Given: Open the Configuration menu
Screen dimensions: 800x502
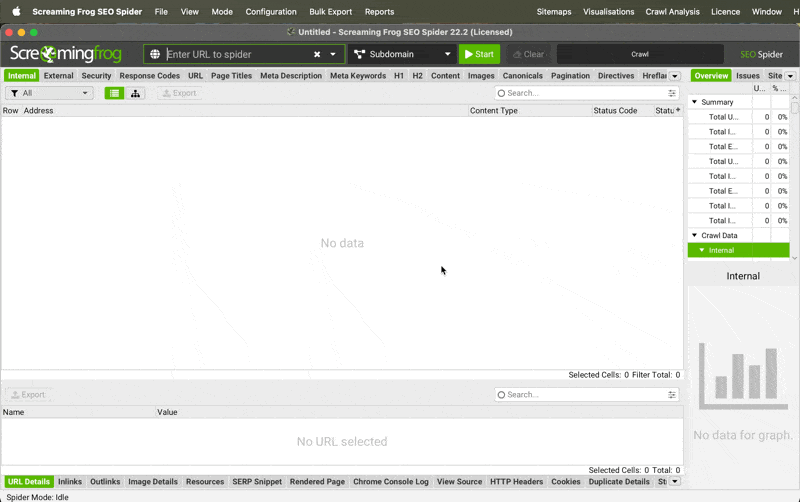Looking at the screenshot, I should pos(271,12).
